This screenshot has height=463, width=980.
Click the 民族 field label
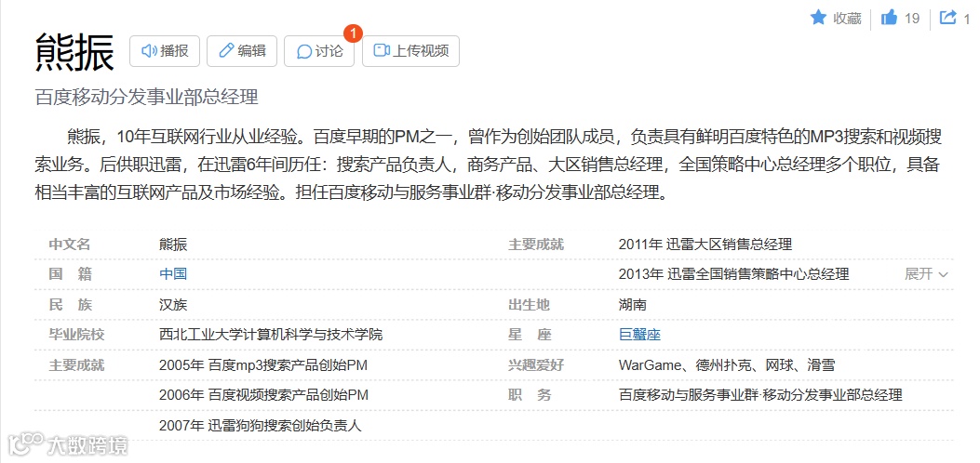pyautogui.click(x=70, y=305)
